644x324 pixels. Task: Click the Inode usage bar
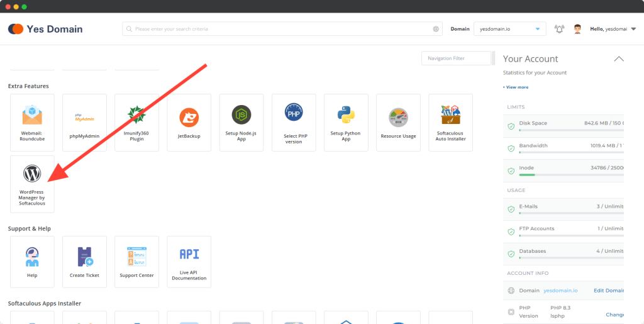pos(571,175)
